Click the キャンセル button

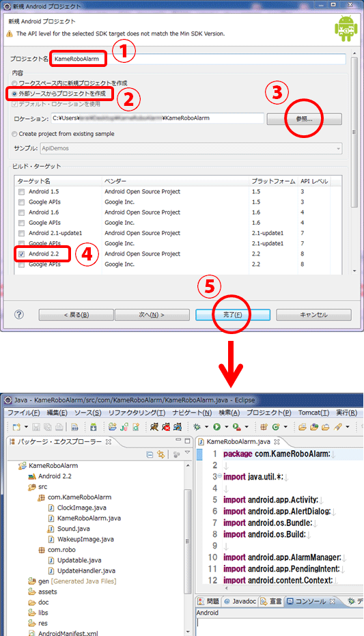click(313, 315)
